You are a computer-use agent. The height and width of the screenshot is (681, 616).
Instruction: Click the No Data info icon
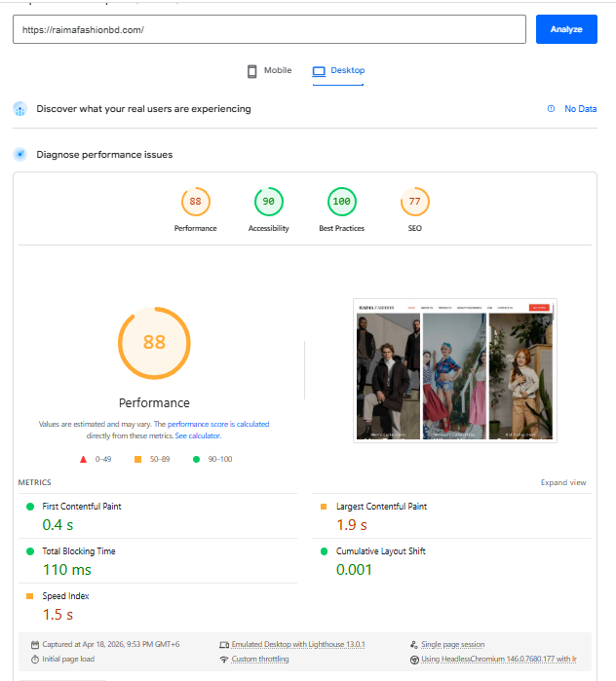click(551, 109)
